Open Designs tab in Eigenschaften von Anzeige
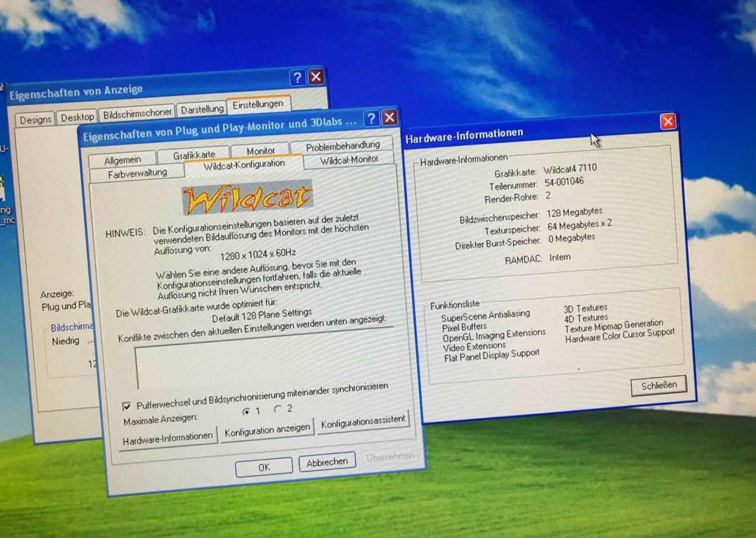 pyautogui.click(x=35, y=120)
